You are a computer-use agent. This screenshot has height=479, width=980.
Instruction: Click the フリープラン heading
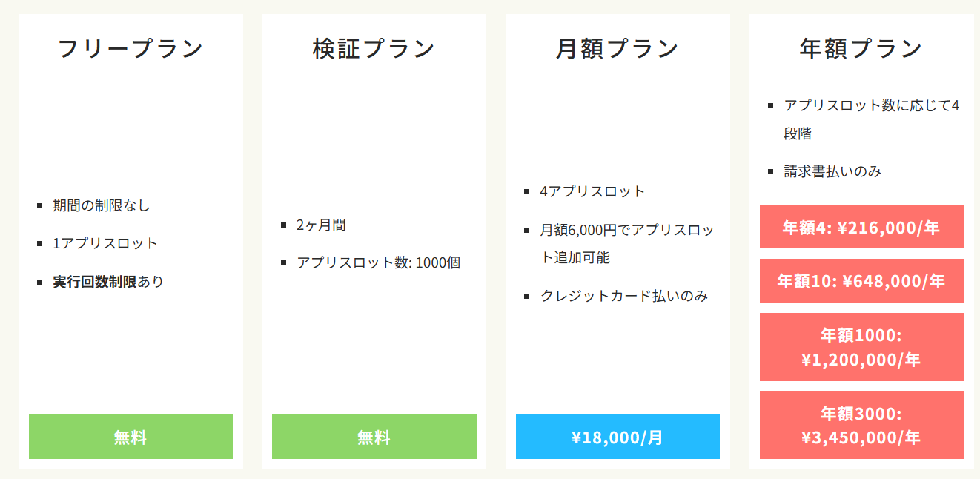pos(130,48)
